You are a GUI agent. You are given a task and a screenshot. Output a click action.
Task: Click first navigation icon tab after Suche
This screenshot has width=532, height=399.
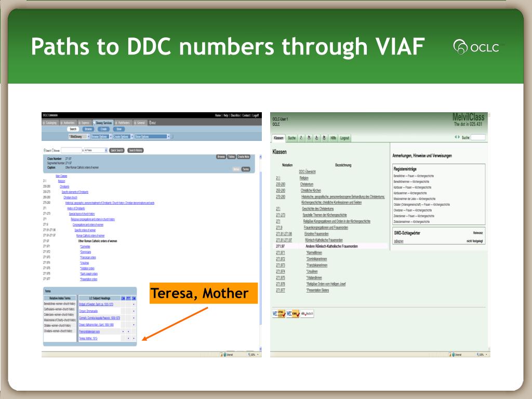[301, 138]
